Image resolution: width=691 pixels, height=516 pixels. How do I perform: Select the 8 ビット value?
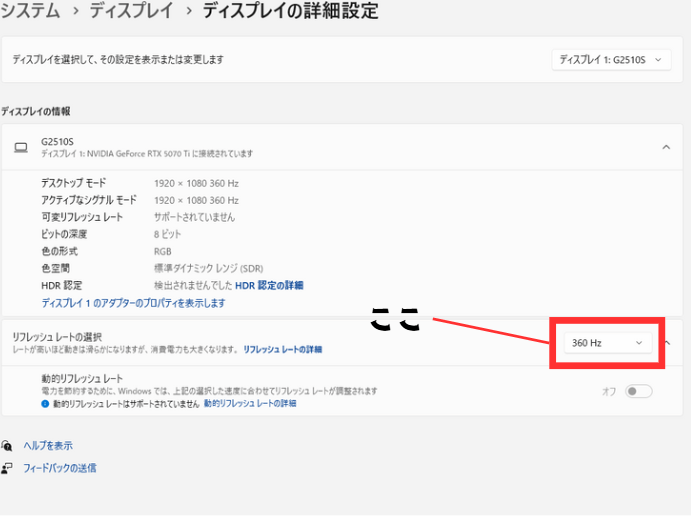click(167, 234)
